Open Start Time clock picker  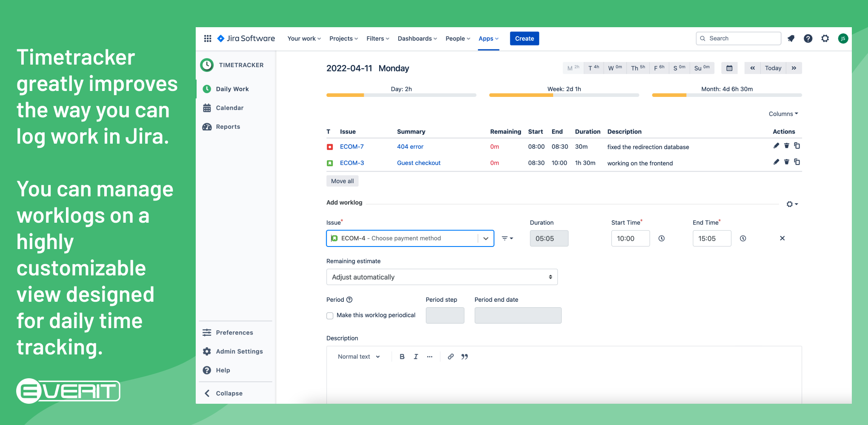pyautogui.click(x=662, y=238)
